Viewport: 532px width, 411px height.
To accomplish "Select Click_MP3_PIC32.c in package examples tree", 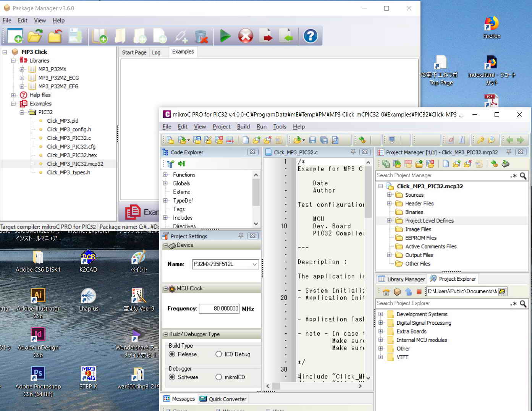I will click(x=69, y=138).
